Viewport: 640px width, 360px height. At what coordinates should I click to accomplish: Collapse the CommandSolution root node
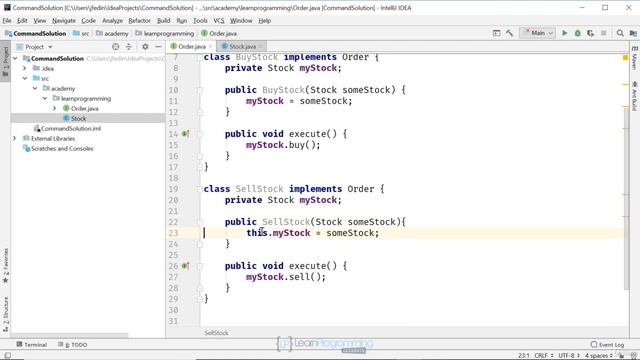point(15,58)
